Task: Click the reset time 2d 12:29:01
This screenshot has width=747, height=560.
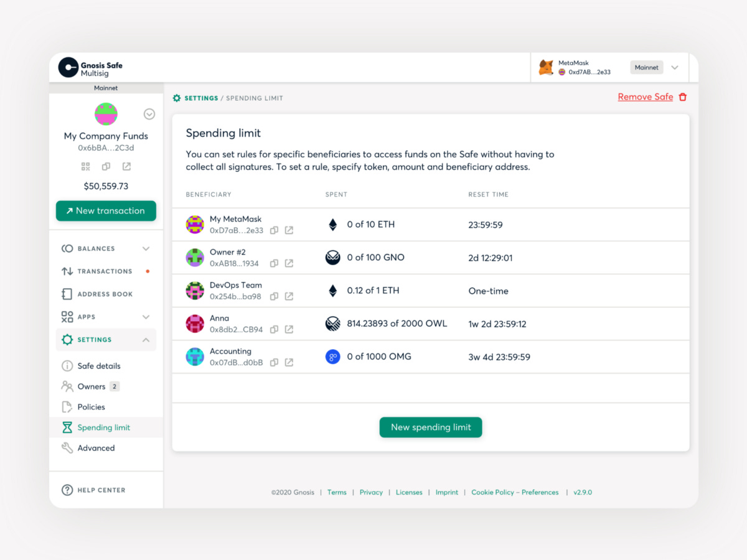Action: (x=491, y=258)
